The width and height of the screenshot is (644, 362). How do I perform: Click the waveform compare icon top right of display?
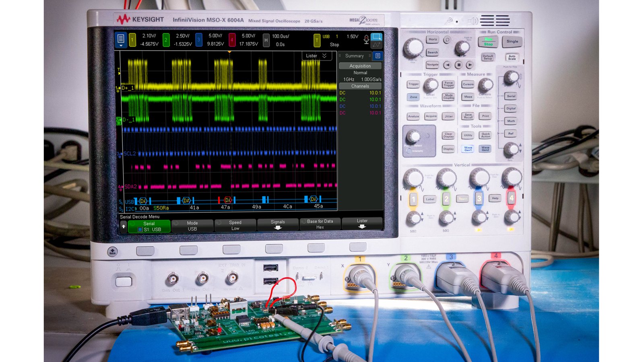pos(377,45)
